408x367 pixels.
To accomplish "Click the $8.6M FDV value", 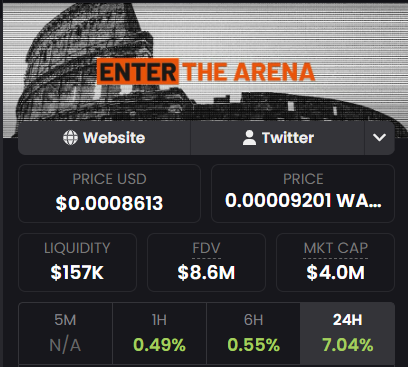I will pos(206,273).
